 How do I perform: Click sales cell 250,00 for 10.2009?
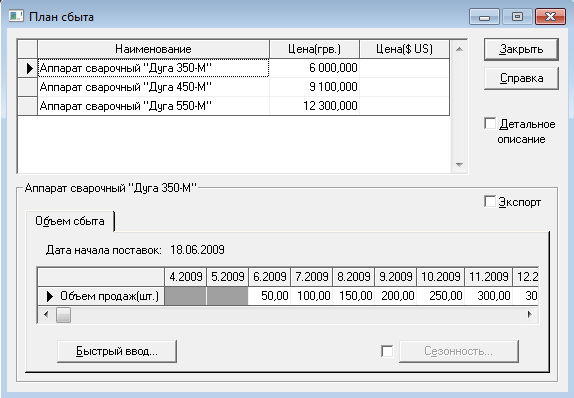[x=440, y=296]
